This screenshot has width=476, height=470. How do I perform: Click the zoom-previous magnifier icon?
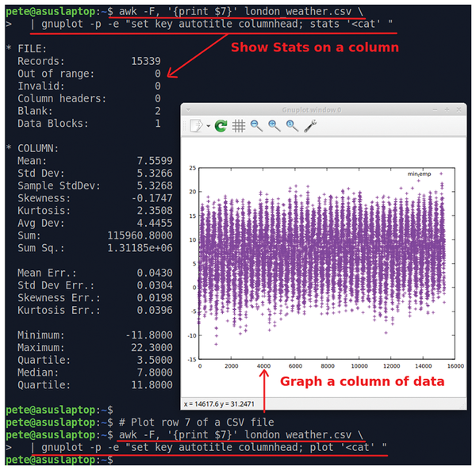(256, 125)
